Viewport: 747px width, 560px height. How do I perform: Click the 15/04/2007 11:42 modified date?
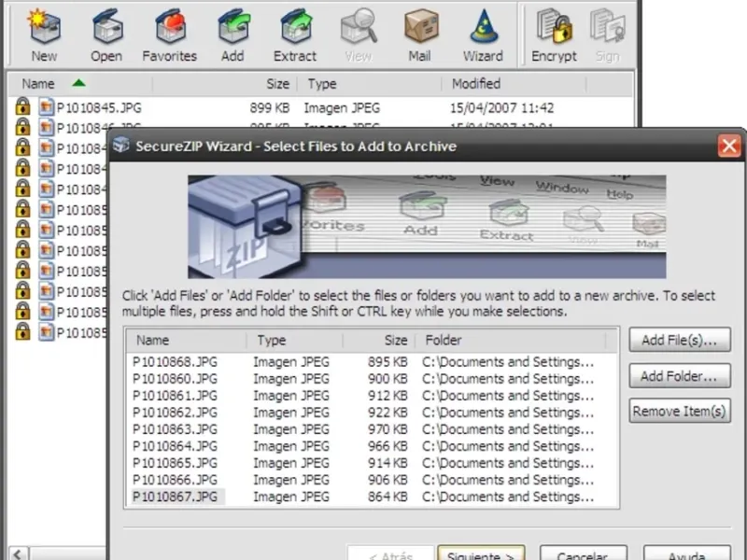[x=501, y=108]
